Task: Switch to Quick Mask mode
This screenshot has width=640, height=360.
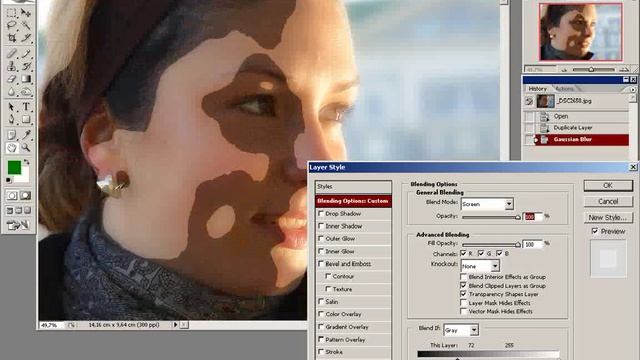Action: click(x=25, y=196)
